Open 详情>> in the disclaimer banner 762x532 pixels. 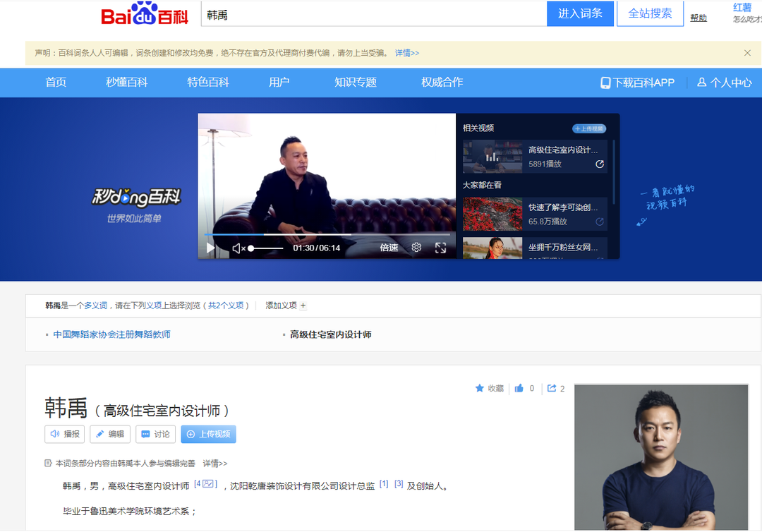pyautogui.click(x=406, y=53)
